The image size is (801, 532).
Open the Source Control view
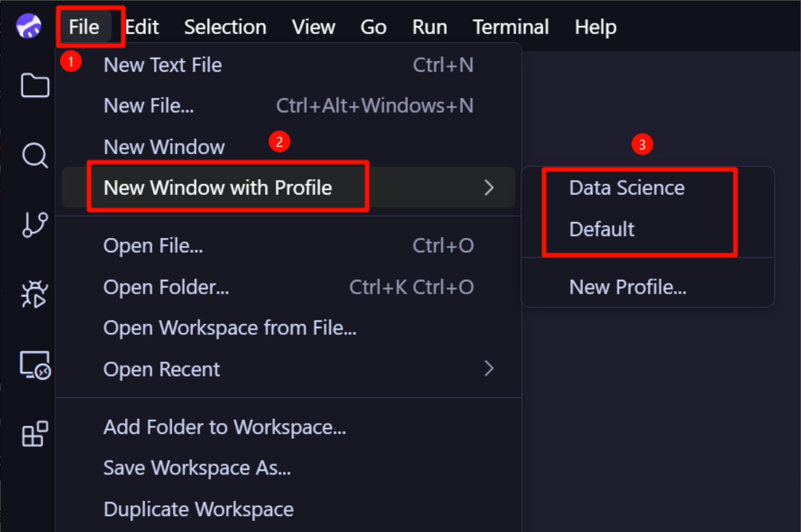(x=35, y=224)
